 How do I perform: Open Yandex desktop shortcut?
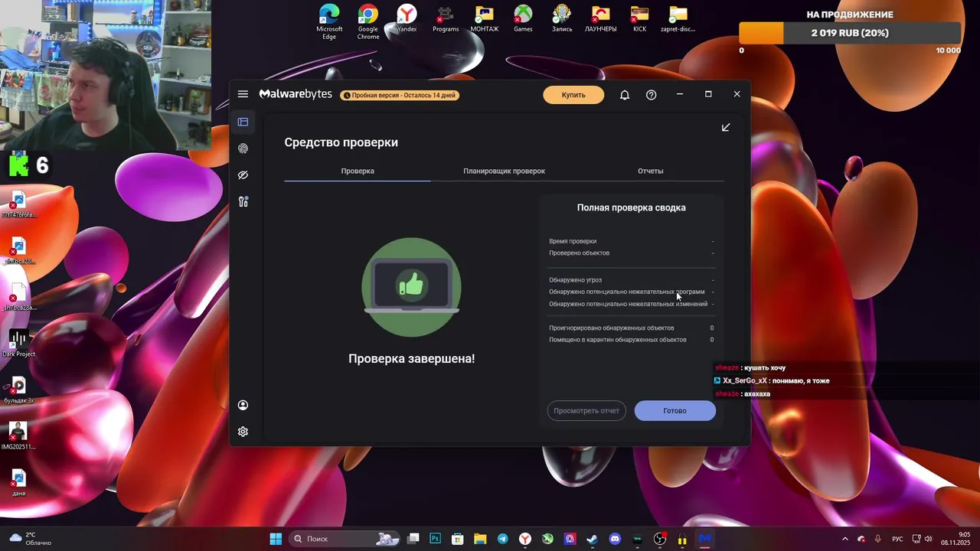[x=407, y=19]
